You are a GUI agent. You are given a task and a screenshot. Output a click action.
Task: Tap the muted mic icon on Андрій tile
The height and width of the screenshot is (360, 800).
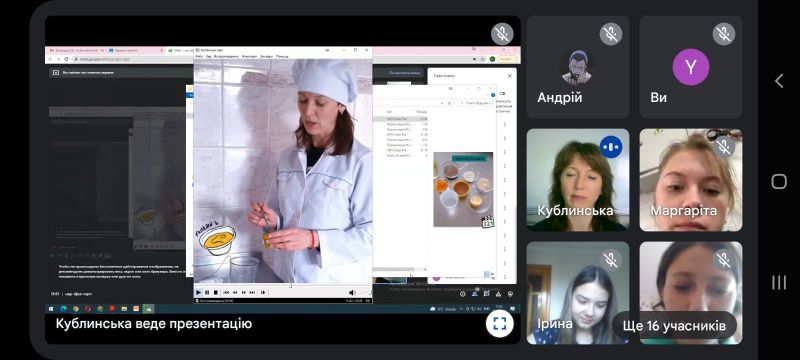coord(611,34)
